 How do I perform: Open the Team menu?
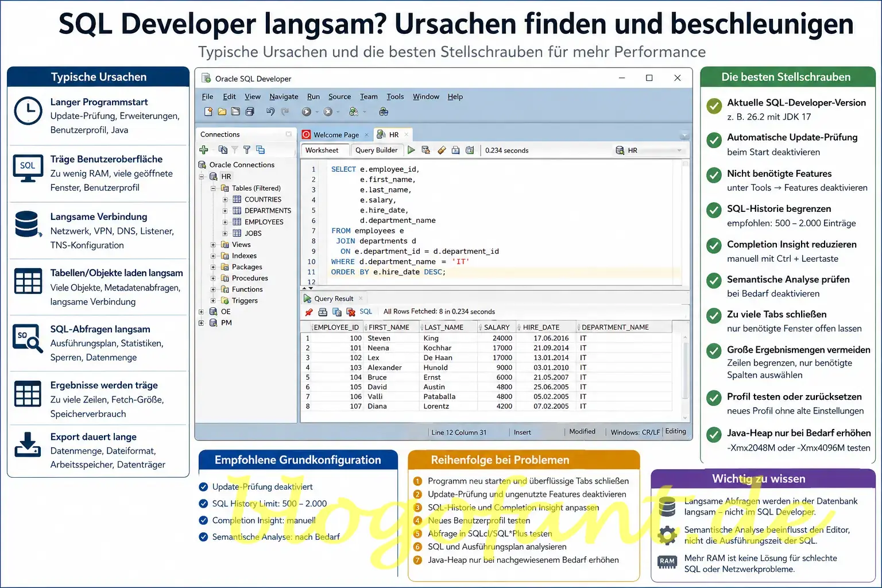pos(369,96)
